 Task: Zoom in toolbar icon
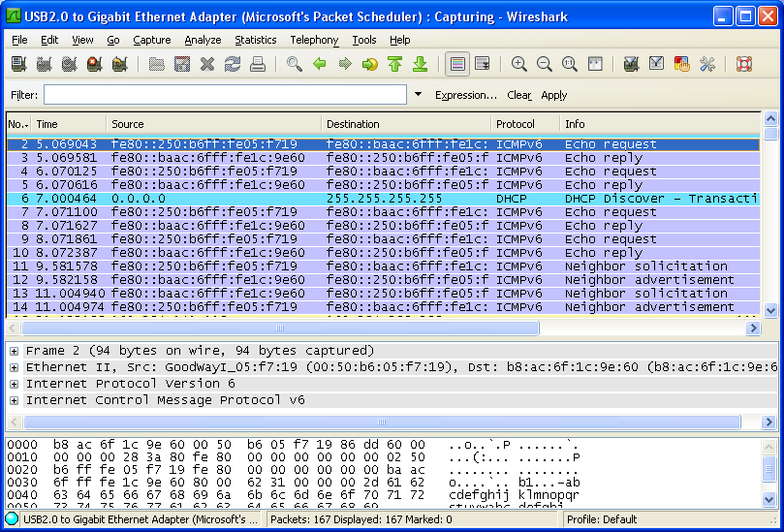click(519, 64)
